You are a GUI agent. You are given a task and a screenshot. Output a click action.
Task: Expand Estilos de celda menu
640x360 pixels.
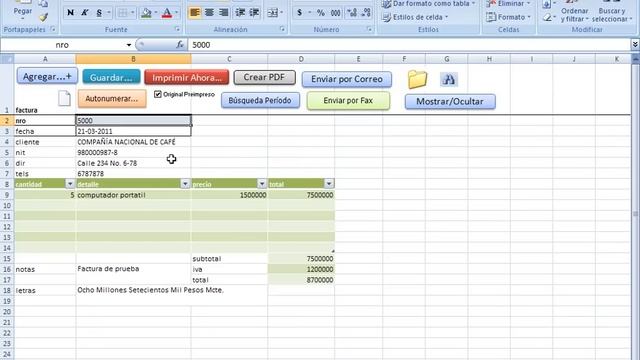pos(415,17)
